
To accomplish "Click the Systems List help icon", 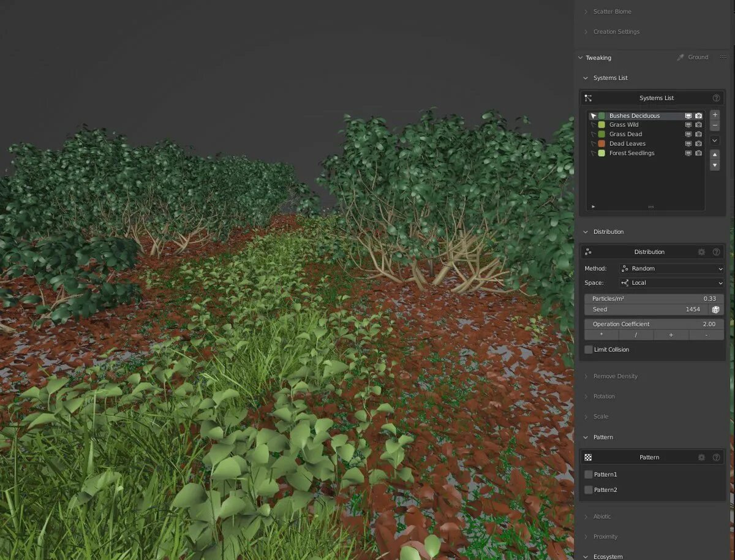I will (x=716, y=97).
